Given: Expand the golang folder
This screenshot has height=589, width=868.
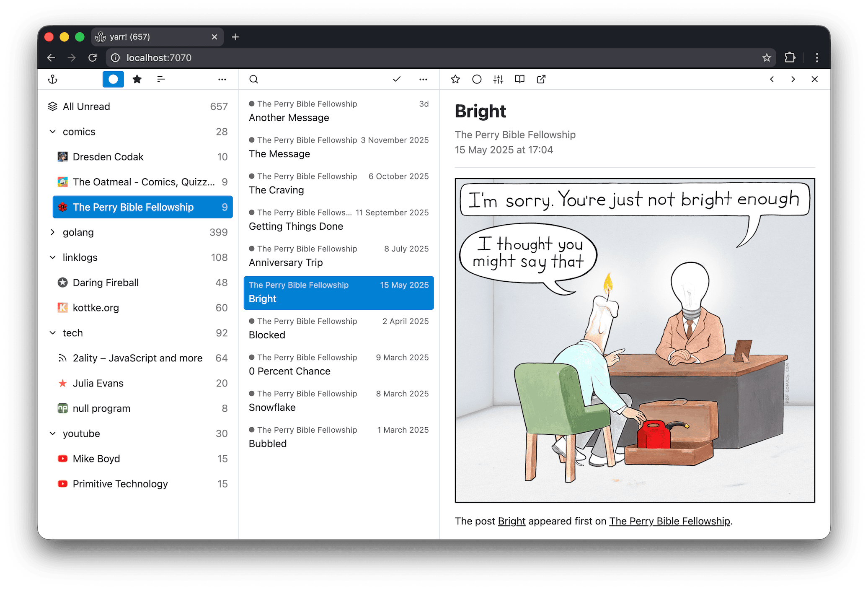Looking at the screenshot, I should point(53,232).
